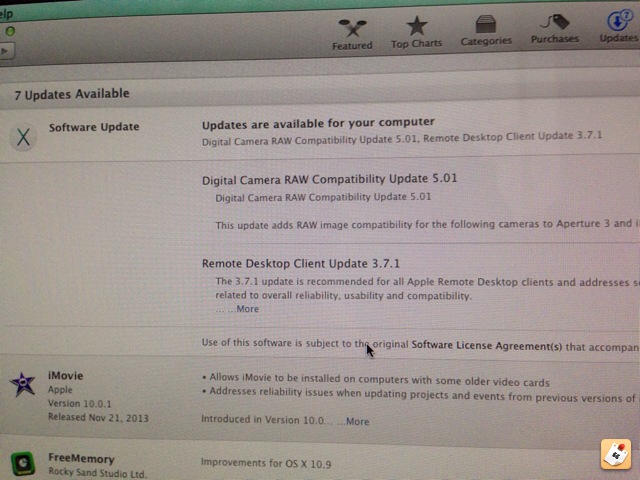Click the iMovie star app icon

point(22,384)
